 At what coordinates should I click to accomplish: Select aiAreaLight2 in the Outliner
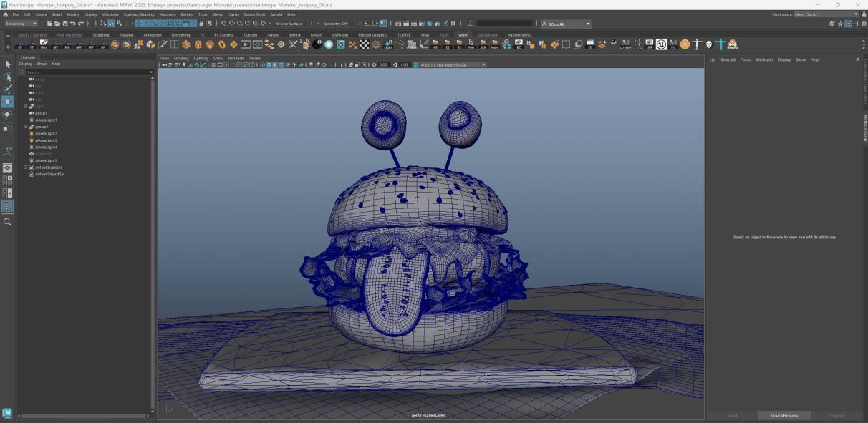click(46, 134)
